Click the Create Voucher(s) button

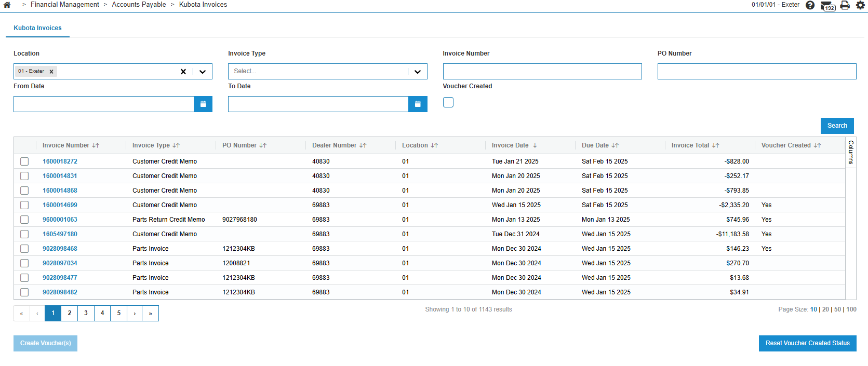point(46,343)
